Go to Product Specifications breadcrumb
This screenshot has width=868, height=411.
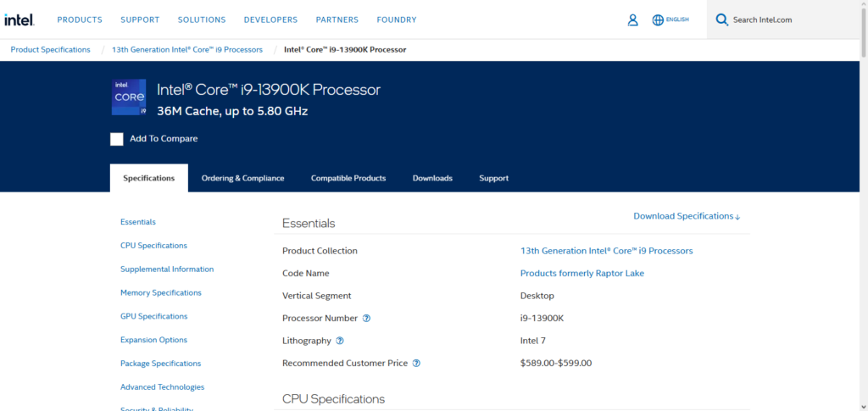pyautogui.click(x=50, y=50)
